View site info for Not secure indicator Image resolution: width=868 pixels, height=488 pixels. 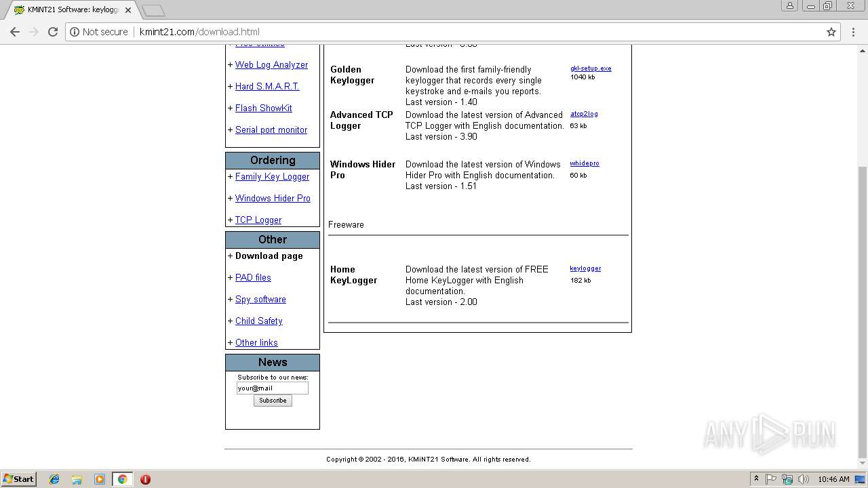99,32
